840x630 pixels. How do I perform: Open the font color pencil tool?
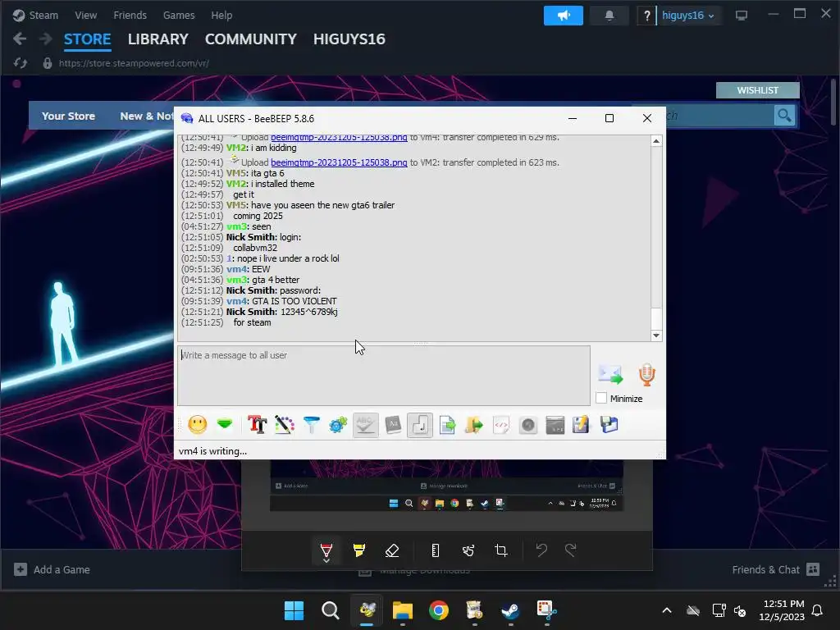pos(285,425)
